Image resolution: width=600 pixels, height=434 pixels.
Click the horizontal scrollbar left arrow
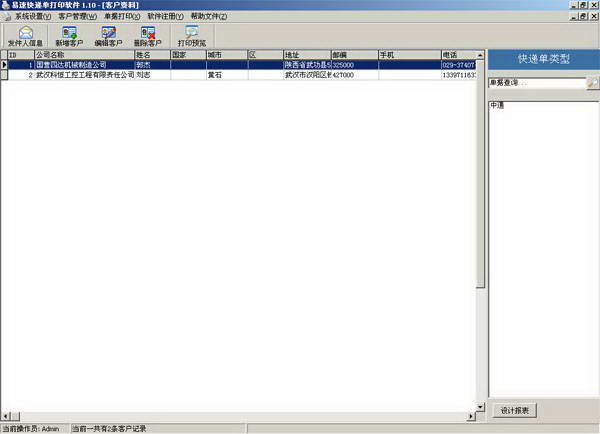5,415
